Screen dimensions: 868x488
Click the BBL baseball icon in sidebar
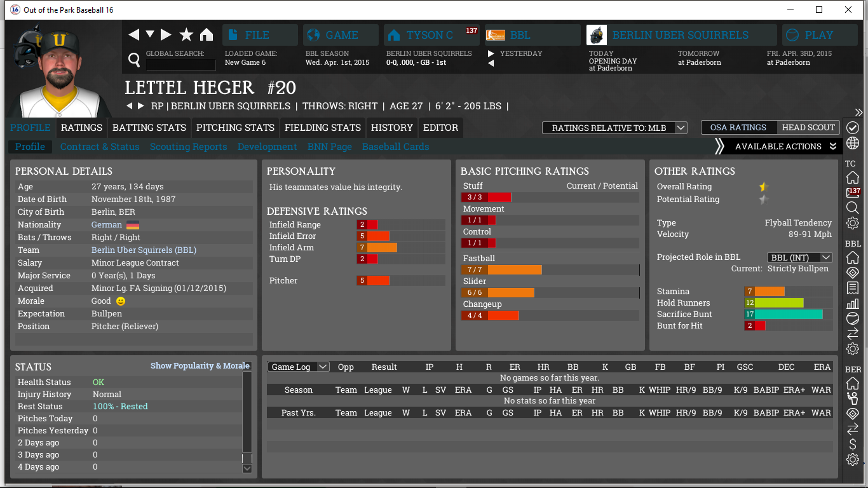pyautogui.click(x=853, y=318)
